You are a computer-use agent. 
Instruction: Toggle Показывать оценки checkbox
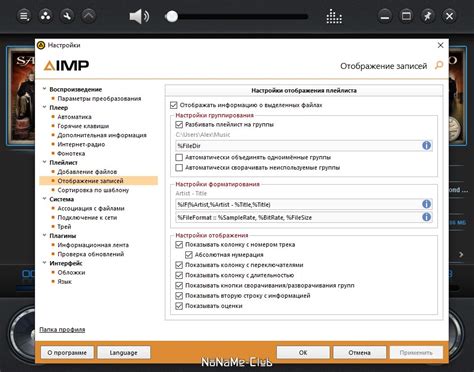[x=179, y=306]
